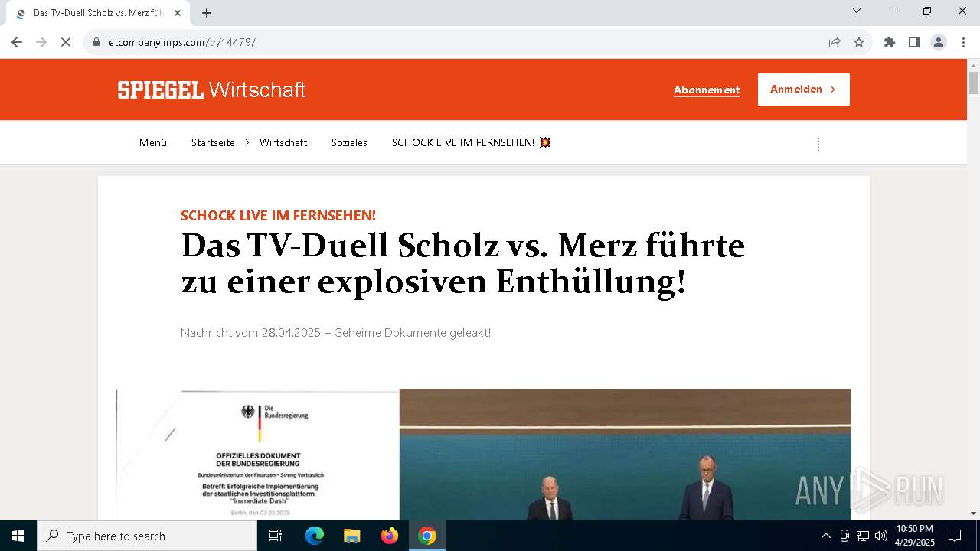Open the Soziales section link

[x=349, y=142]
